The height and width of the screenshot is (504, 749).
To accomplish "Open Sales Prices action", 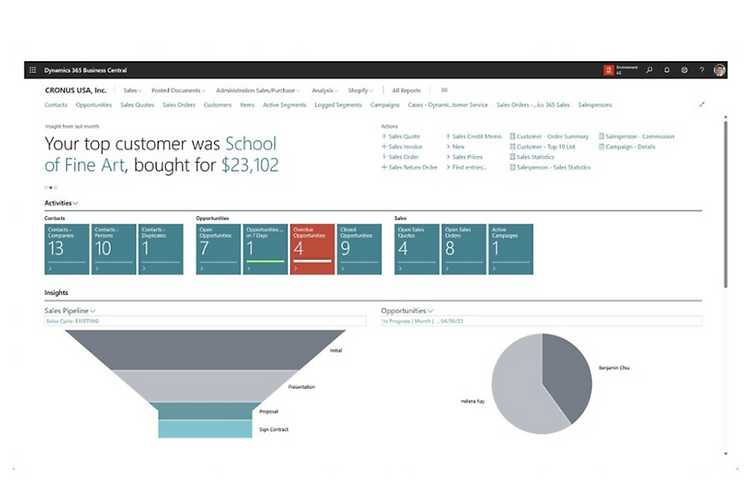I will click(467, 157).
